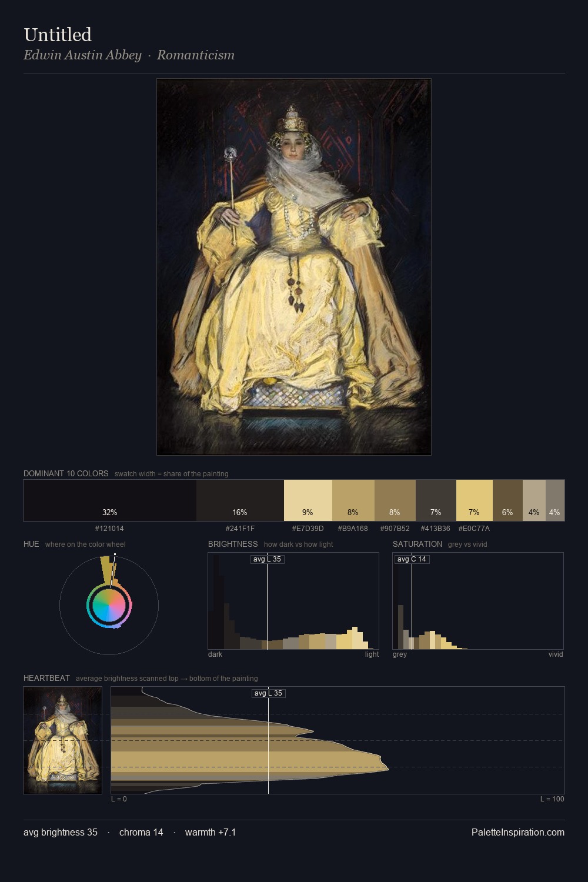
Task: Click the 'light' brightness axis label
Action: 372,654
